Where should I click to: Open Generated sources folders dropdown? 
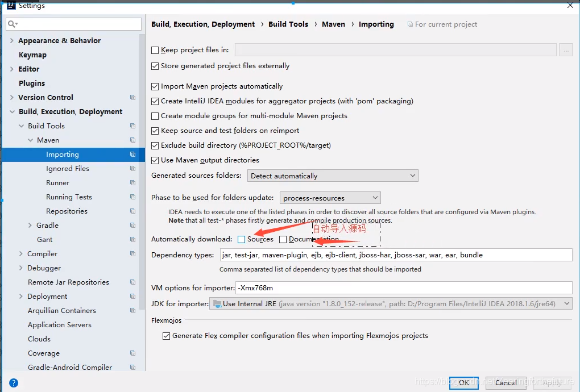[x=333, y=176]
